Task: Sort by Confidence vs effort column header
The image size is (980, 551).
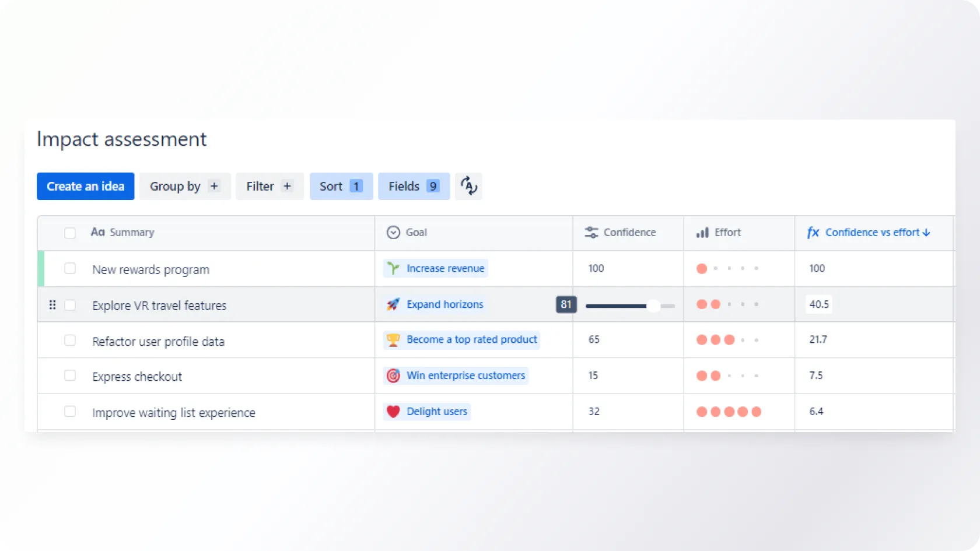Action: (872, 233)
